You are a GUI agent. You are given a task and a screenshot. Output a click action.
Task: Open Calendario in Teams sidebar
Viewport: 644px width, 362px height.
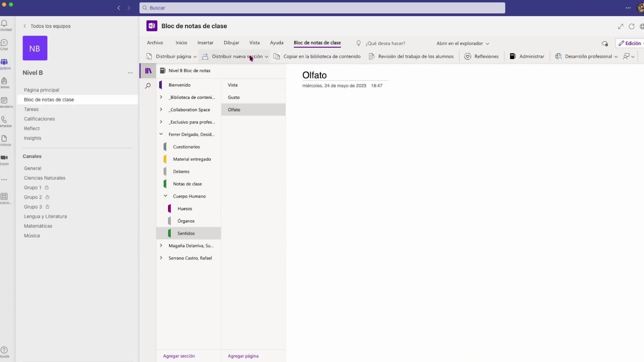pos(4,102)
